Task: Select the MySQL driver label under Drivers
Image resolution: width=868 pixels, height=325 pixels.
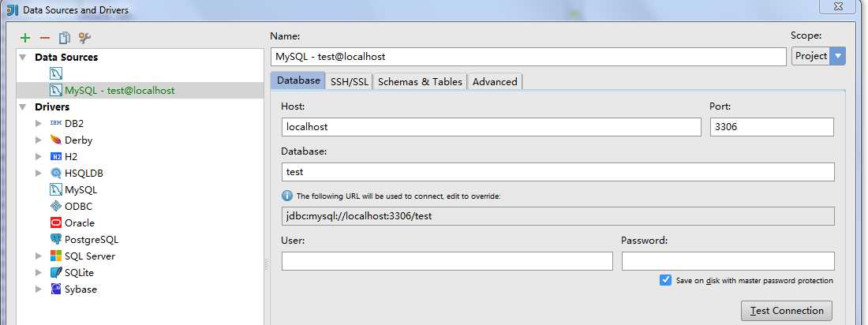Action: 80,190
